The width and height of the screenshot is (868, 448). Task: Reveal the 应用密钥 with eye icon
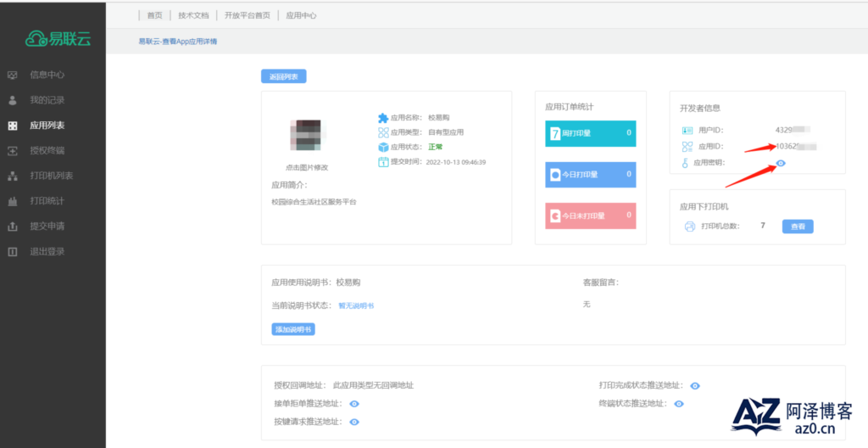(x=781, y=163)
